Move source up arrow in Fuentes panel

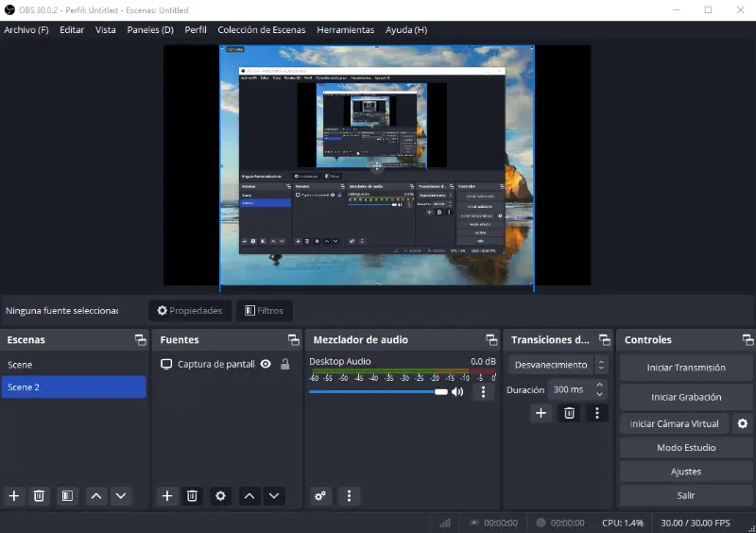tap(249, 496)
